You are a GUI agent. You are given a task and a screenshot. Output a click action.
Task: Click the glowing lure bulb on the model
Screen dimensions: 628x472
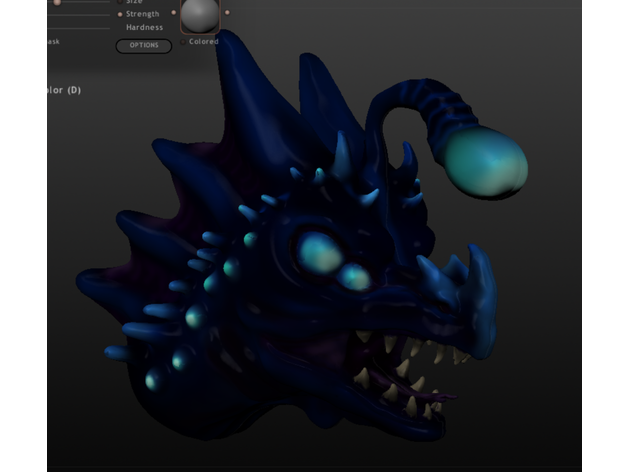[x=484, y=162]
